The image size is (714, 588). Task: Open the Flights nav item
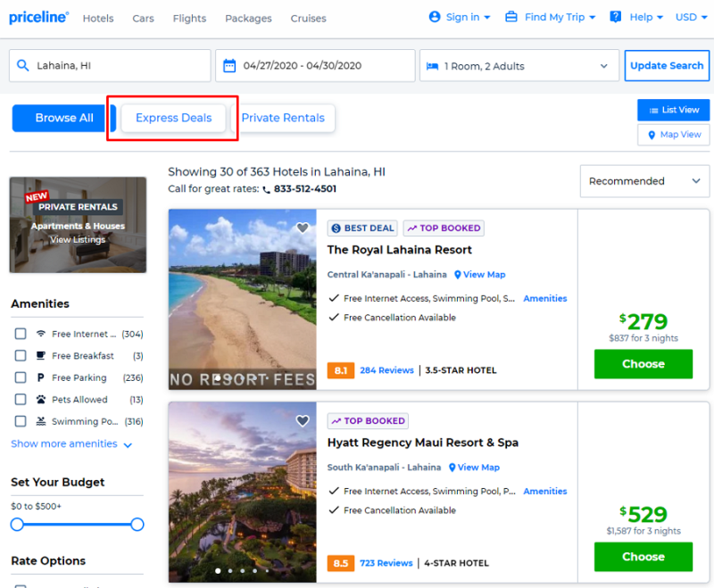pos(189,18)
